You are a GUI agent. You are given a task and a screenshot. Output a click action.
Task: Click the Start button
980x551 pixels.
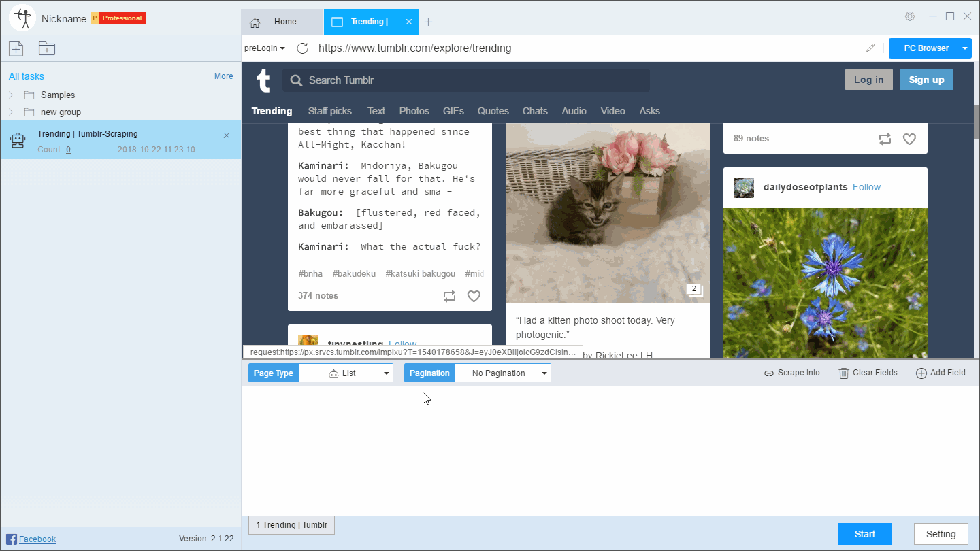pos(865,534)
